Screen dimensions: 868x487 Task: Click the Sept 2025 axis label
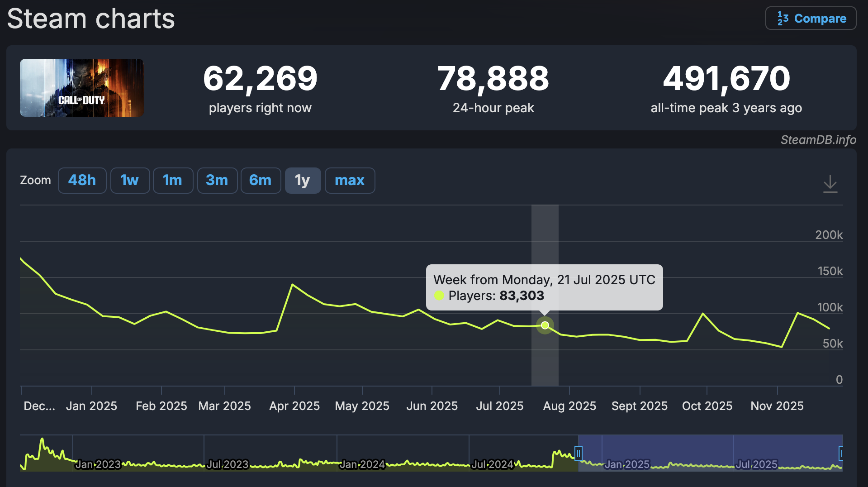[x=640, y=406]
